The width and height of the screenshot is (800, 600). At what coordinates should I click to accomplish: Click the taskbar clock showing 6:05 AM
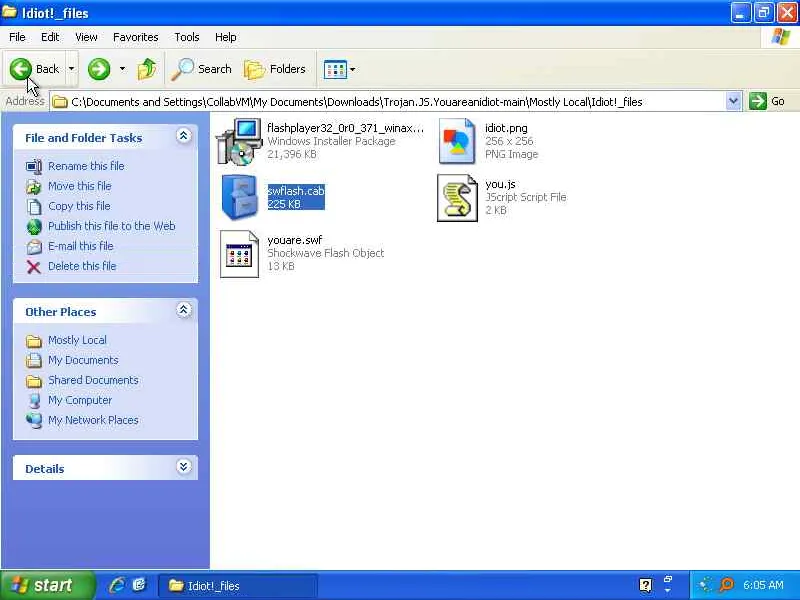click(x=763, y=585)
